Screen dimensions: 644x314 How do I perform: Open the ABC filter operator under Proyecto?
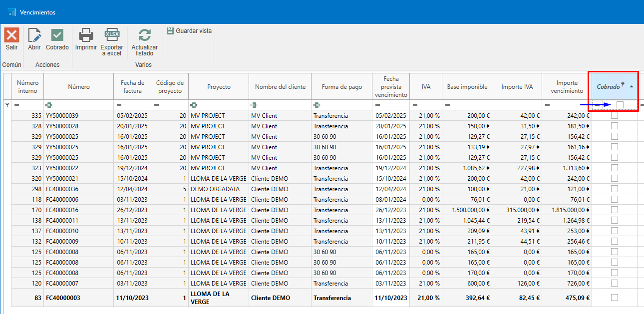click(194, 105)
